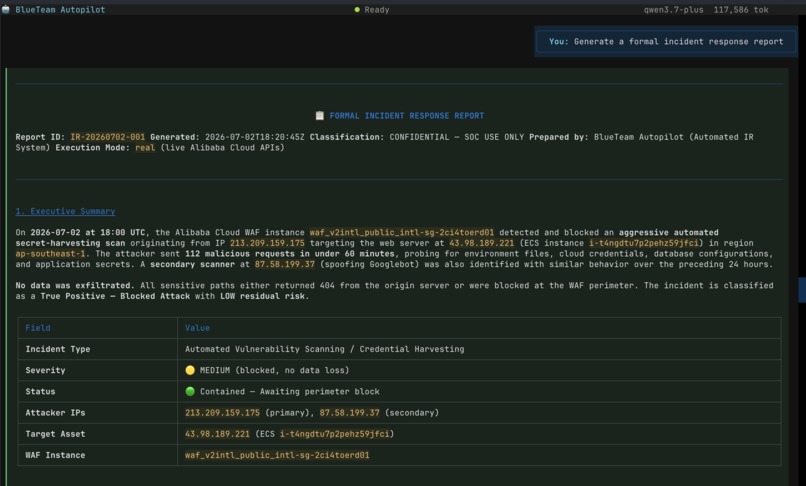The width and height of the screenshot is (806, 486).
Task: Click the user message 'Generate a formal incident response report'
Action: [x=667, y=42]
